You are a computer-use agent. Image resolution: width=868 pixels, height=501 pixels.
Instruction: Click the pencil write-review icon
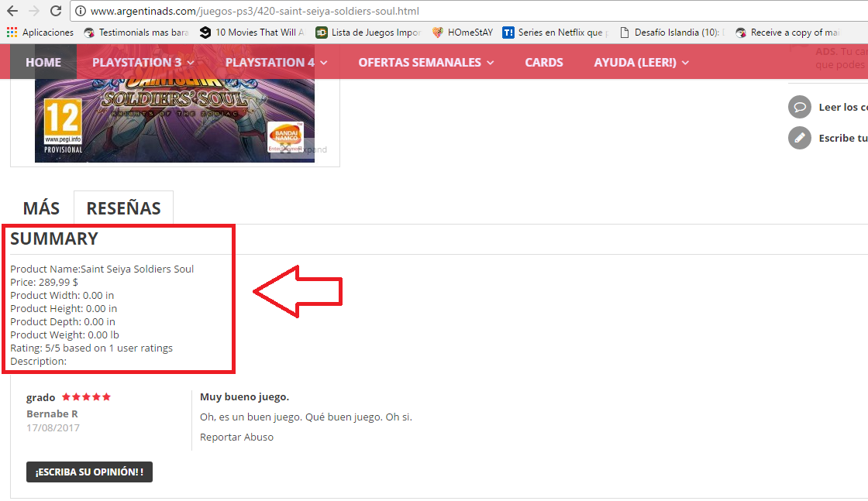[799, 139]
